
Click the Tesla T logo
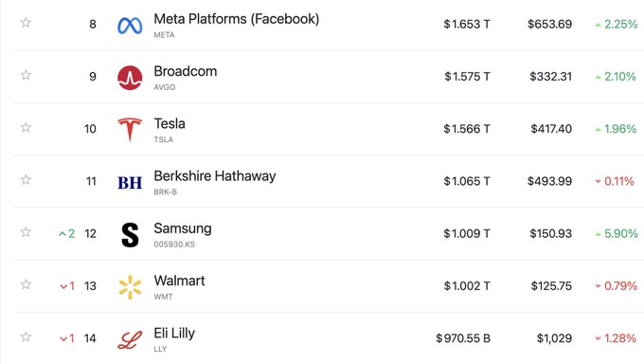click(x=130, y=129)
